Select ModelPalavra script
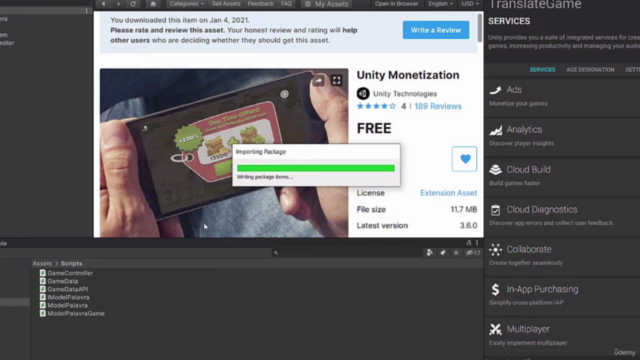This screenshot has height=360, width=640. pyautogui.click(x=67, y=305)
